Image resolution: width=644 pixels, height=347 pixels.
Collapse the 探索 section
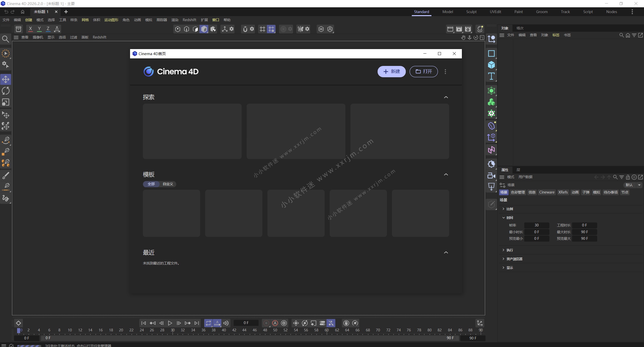point(446,97)
